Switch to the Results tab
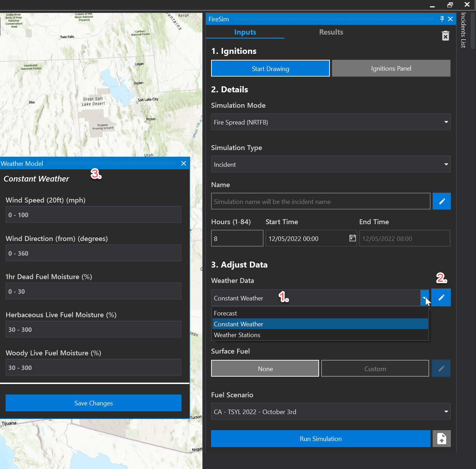This screenshot has width=476, height=469. 331,32
